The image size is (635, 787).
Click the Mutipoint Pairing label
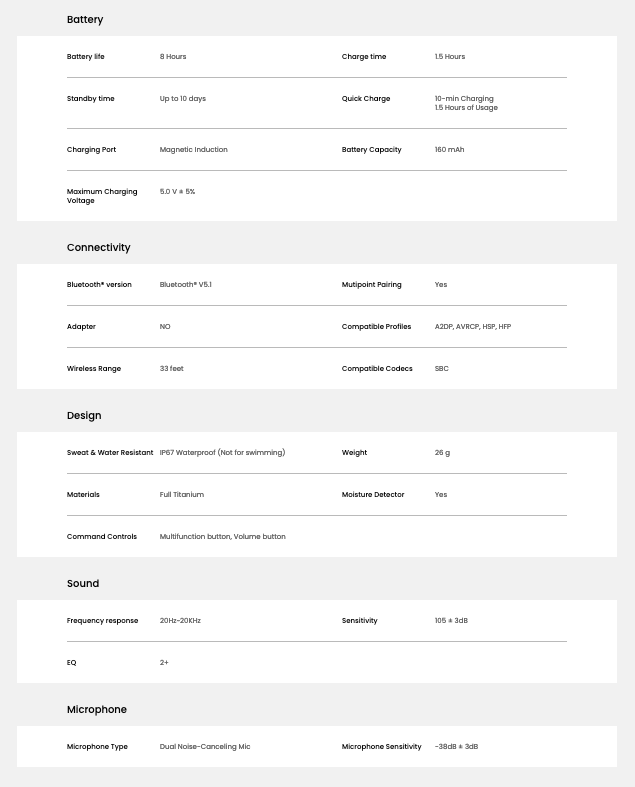click(x=371, y=285)
